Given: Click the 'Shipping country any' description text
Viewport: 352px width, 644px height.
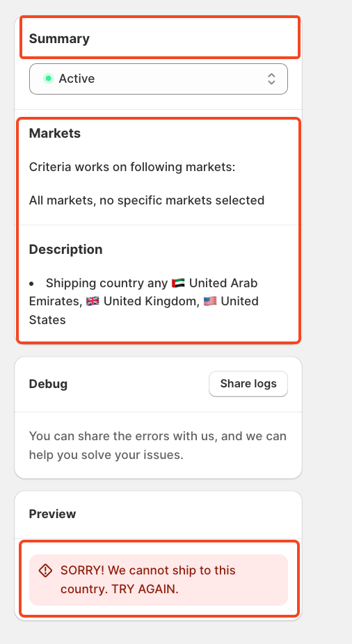Looking at the screenshot, I should 107,283.
